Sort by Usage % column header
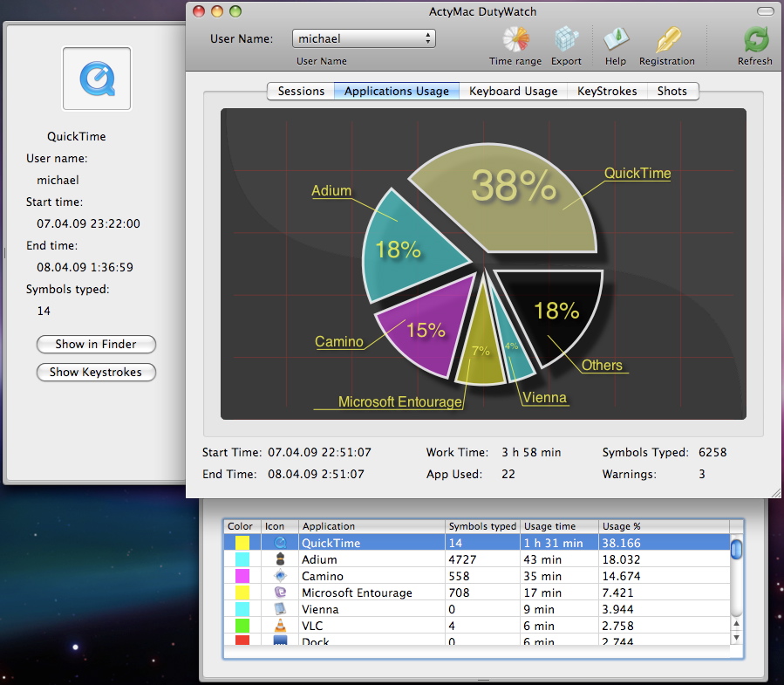 (664, 526)
